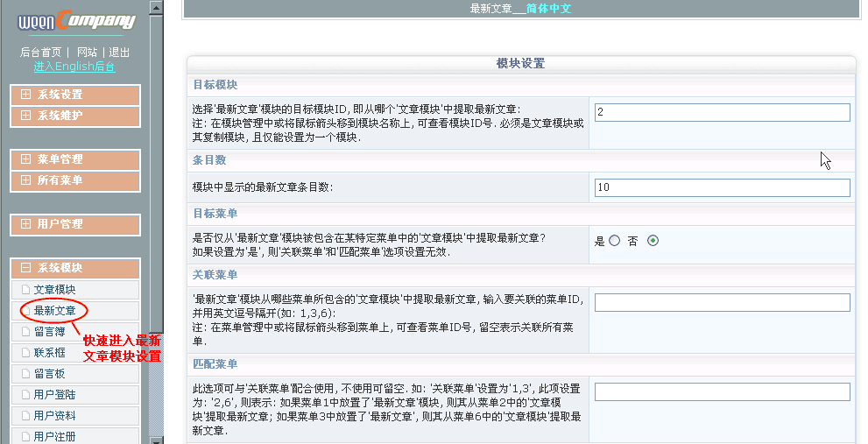Expand the 系统维护 menu section
Screen dimensions: 868x444
tap(75, 116)
